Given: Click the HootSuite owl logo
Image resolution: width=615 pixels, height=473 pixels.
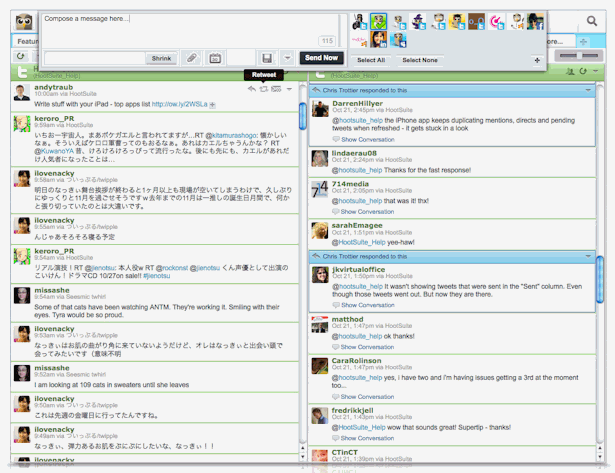Looking at the screenshot, I should 24,22.
